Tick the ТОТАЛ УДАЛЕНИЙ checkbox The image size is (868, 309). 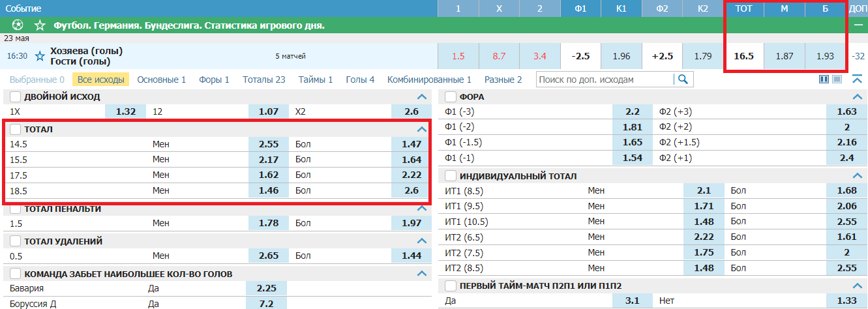(16, 241)
